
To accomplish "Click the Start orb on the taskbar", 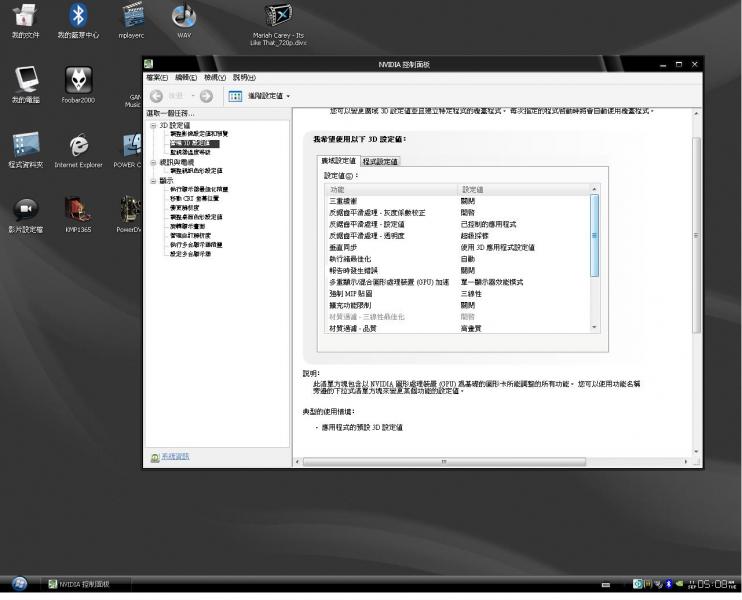I will (19, 584).
